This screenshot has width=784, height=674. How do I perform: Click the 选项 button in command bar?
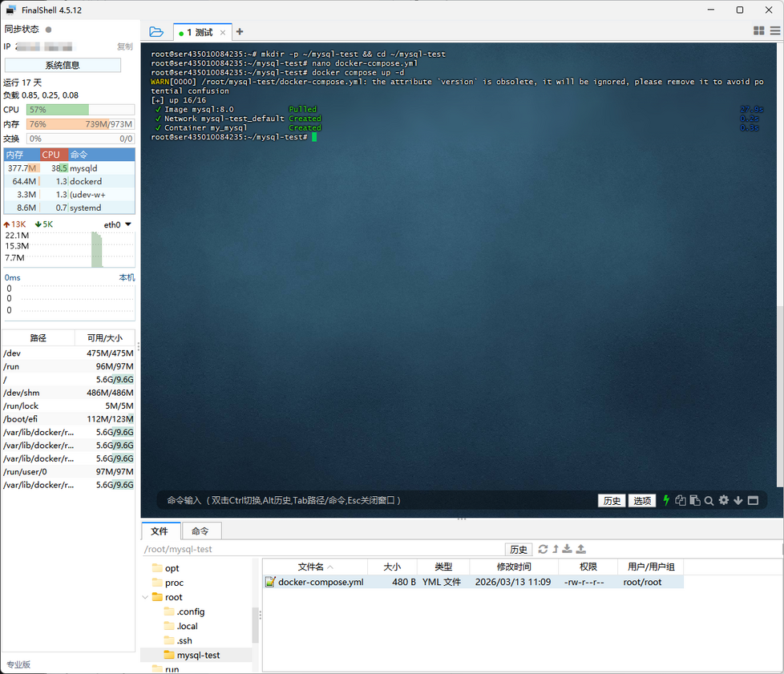[x=642, y=500]
